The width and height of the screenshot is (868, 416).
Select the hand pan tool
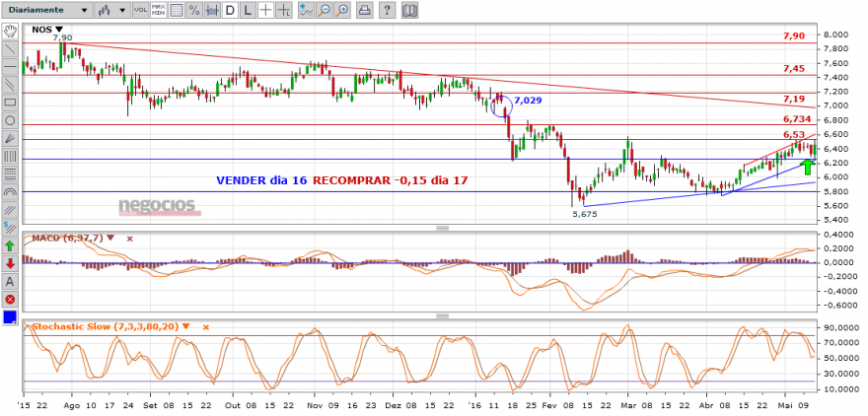coord(10,31)
